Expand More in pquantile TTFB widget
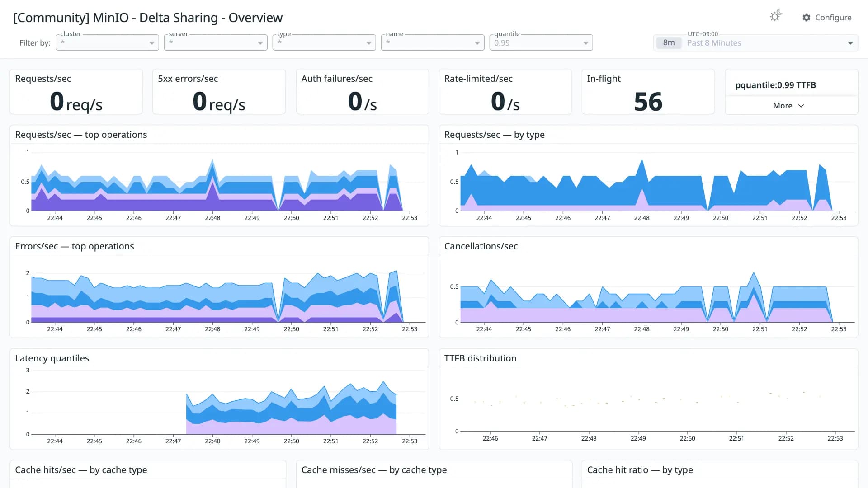 [788, 106]
